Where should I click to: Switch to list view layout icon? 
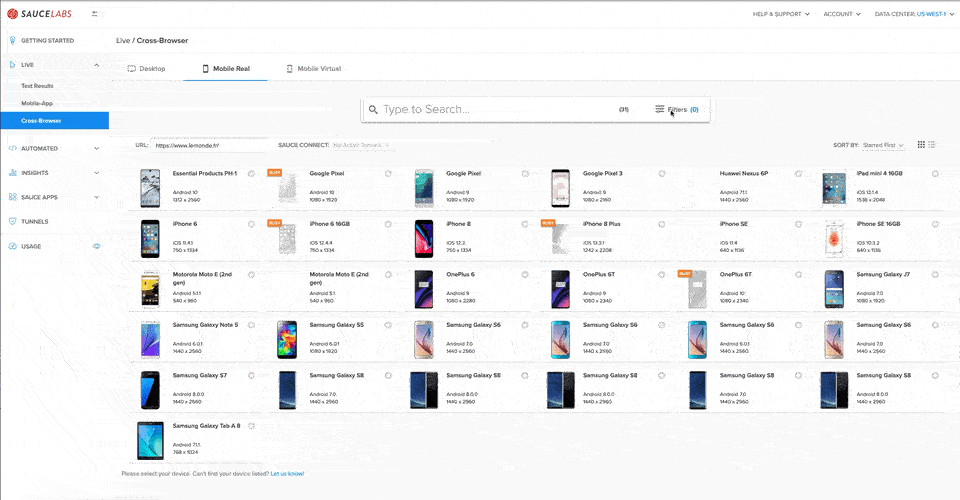[932, 144]
